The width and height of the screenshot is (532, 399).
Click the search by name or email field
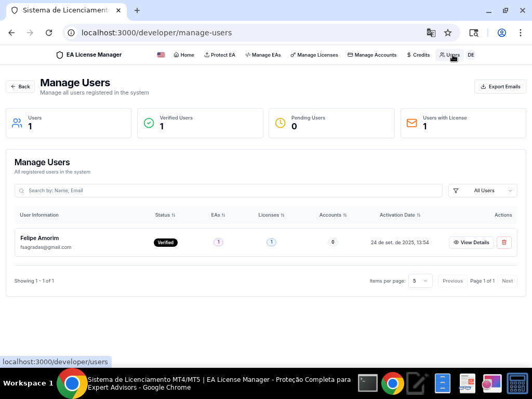[229, 191]
